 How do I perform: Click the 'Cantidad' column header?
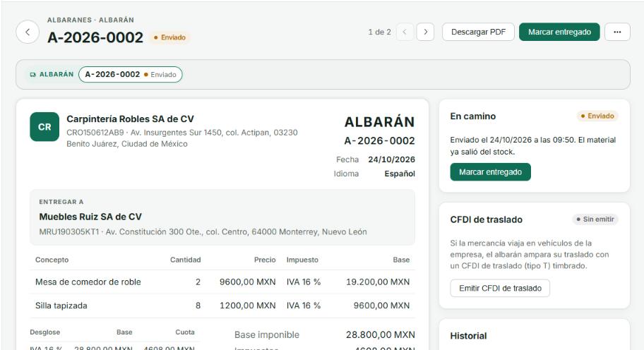185,260
